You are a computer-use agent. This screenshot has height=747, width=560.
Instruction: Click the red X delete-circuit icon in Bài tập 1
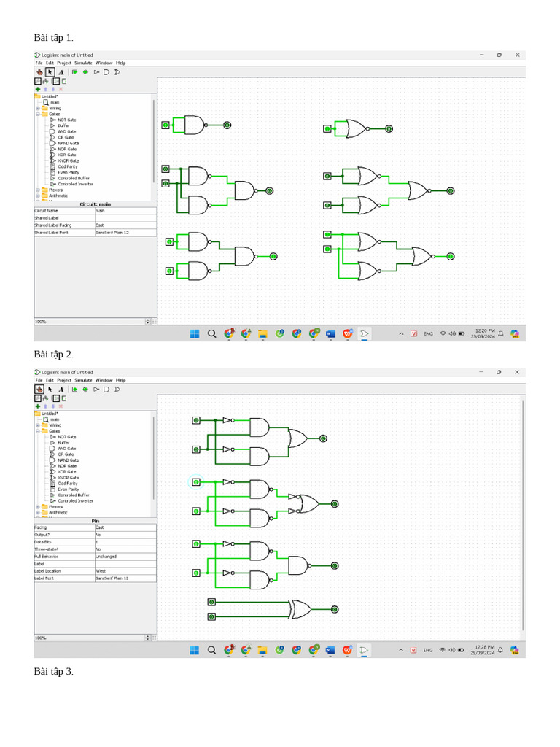coord(61,89)
